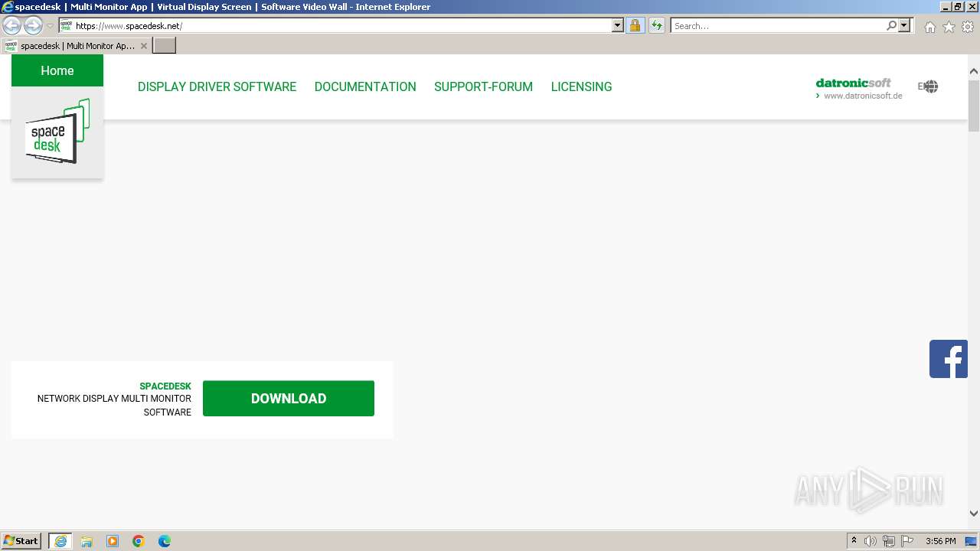The width and height of the screenshot is (980, 551).
Task: Expand the address bar autocomplete dropdown
Action: [618, 25]
